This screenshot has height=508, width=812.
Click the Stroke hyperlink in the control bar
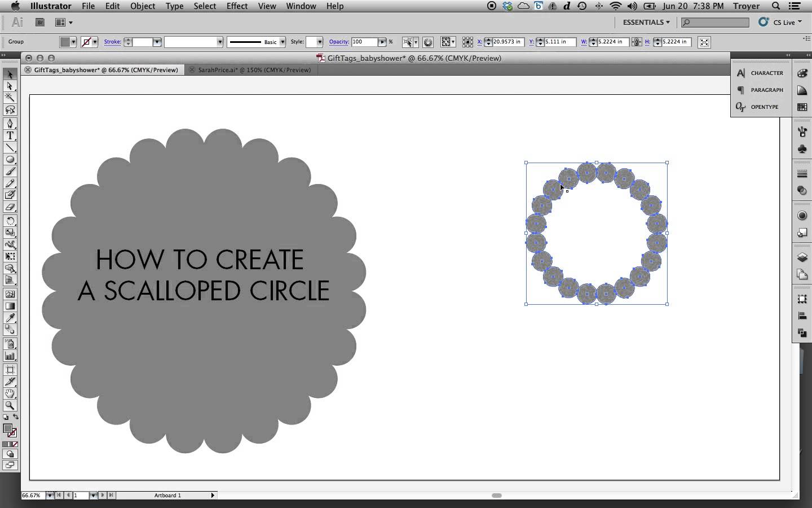click(112, 42)
